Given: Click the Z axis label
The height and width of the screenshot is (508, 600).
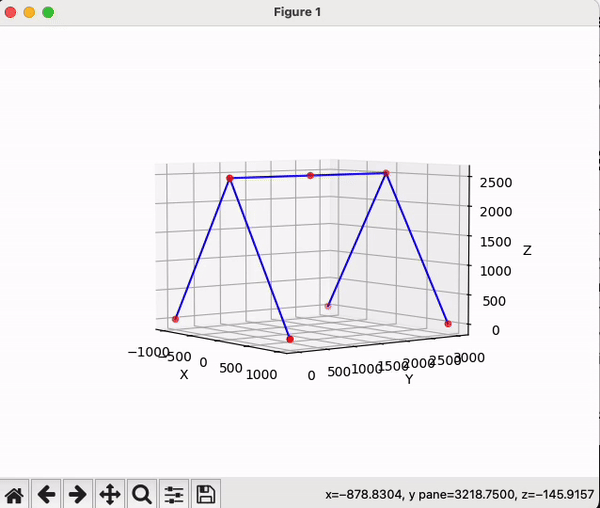Looking at the screenshot, I should click(x=527, y=251).
